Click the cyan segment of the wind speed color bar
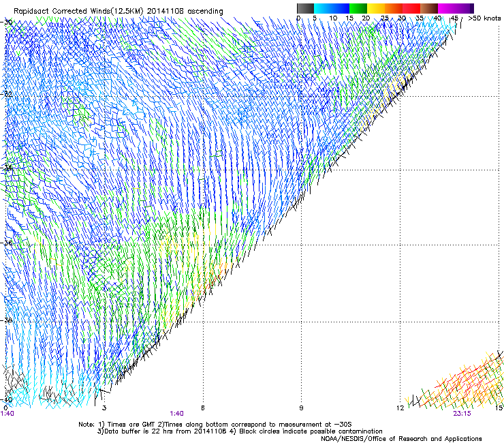The width and height of the screenshot is (504, 443). [323, 8]
